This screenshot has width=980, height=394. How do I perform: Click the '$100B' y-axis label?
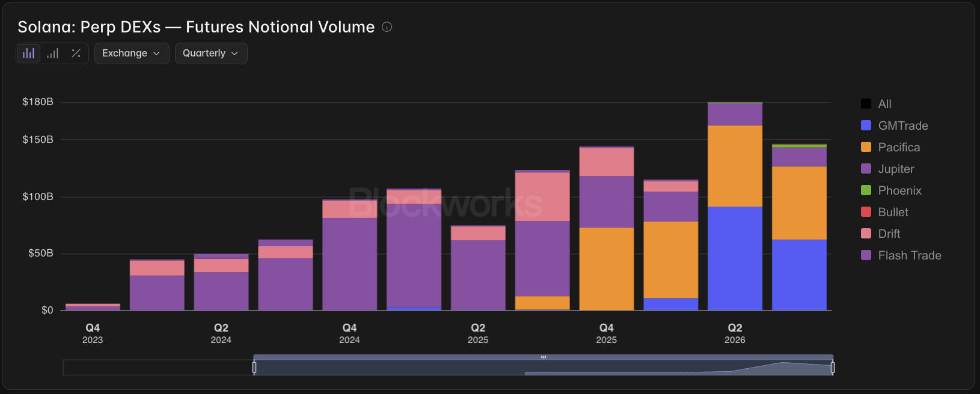[38, 196]
